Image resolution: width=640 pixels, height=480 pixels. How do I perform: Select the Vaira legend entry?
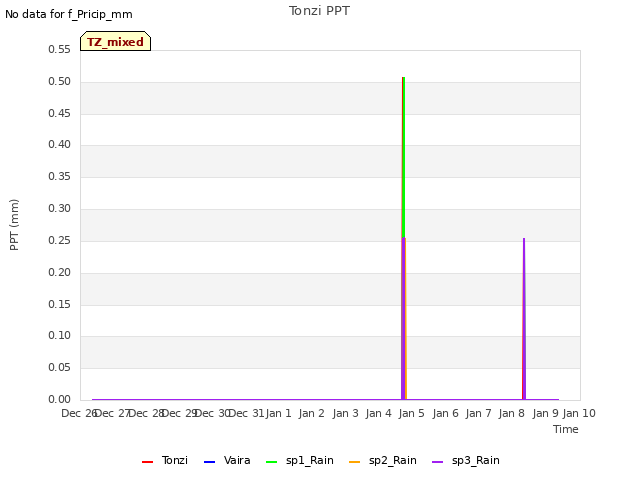coord(227,460)
